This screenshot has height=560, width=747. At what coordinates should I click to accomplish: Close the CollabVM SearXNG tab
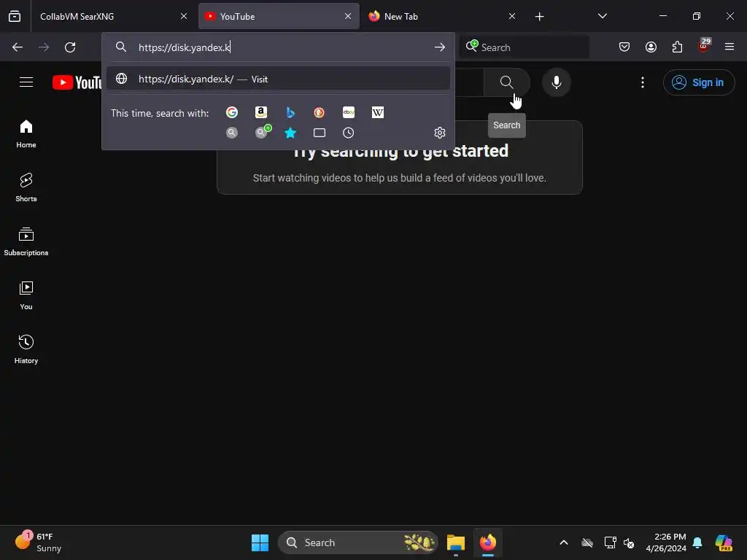pos(184,16)
